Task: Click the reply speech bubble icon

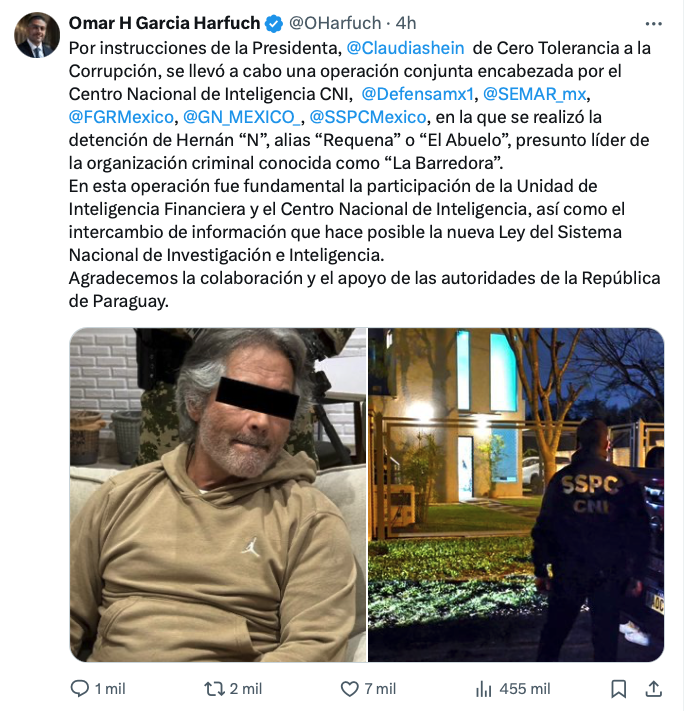Action: click(79, 689)
